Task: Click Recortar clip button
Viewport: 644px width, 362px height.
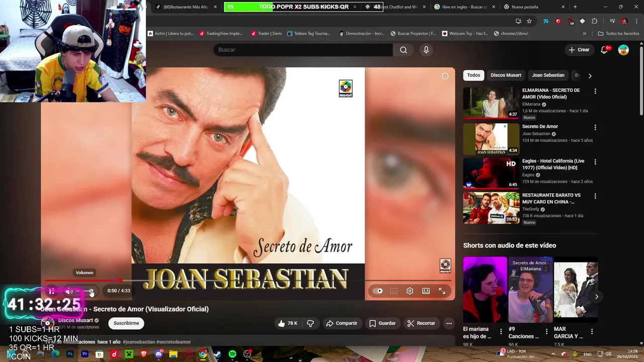Action: pos(421,323)
